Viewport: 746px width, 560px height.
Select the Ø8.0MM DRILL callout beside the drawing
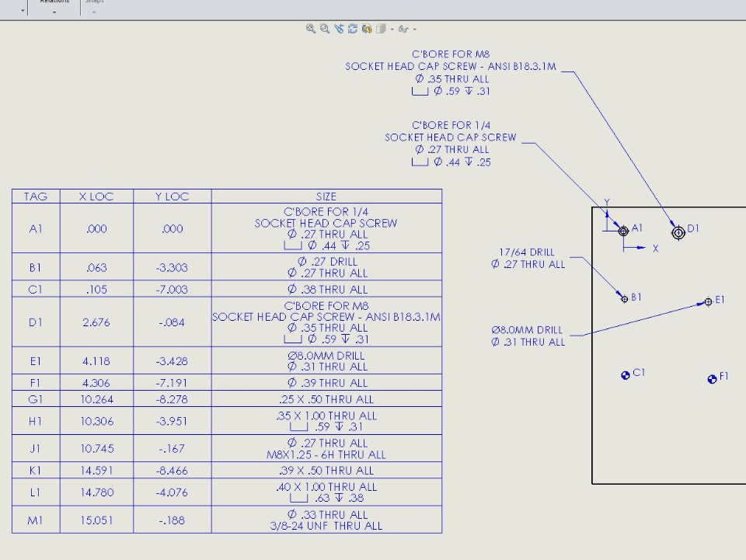click(x=528, y=336)
